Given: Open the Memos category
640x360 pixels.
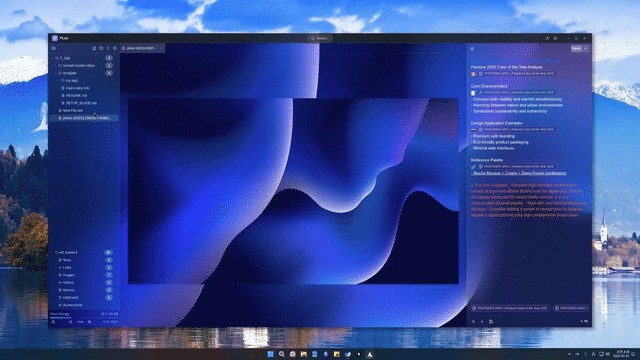Looking at the screenshot, I should 69,290.
